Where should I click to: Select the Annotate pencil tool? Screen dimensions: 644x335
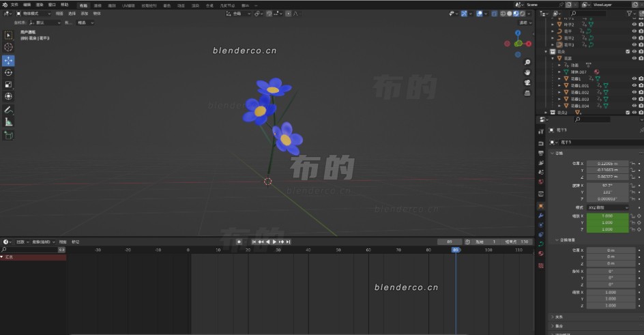coord(8,110)
